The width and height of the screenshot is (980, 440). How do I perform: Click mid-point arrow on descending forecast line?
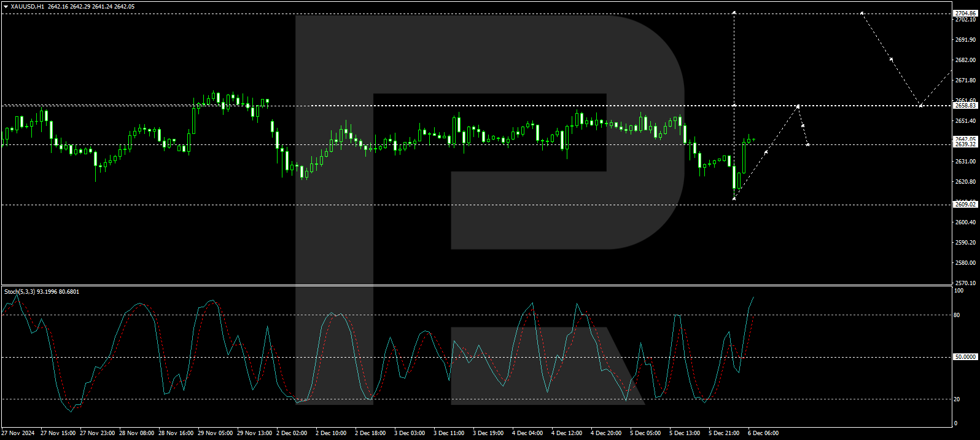(891, 60)
